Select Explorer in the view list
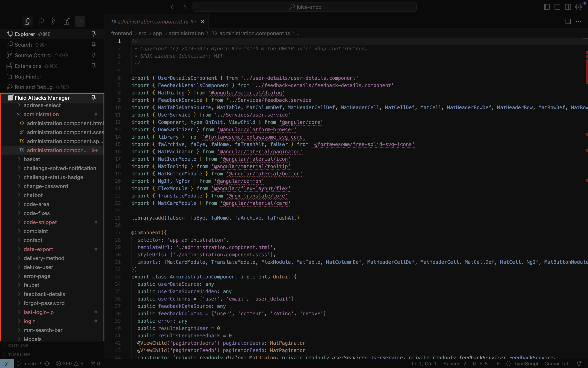The height and width of the screenshot is (368, 588). [52, 34]
